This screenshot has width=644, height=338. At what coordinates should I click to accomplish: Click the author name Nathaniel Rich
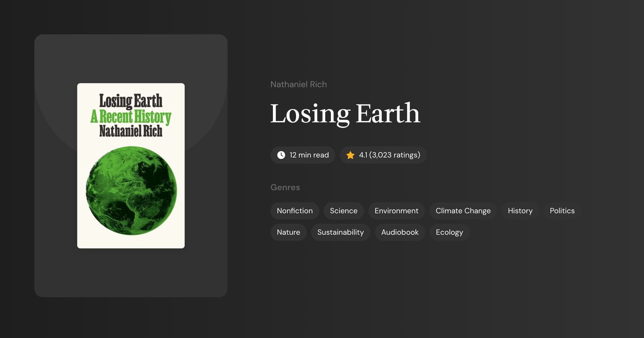tap(298, 84)
